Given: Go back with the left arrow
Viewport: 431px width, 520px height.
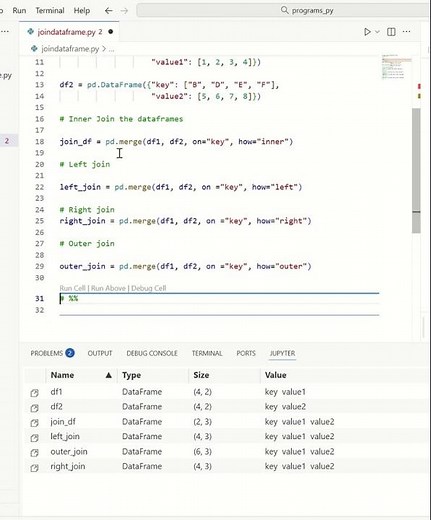Looking at the screenshot, I should click(108, 11).
